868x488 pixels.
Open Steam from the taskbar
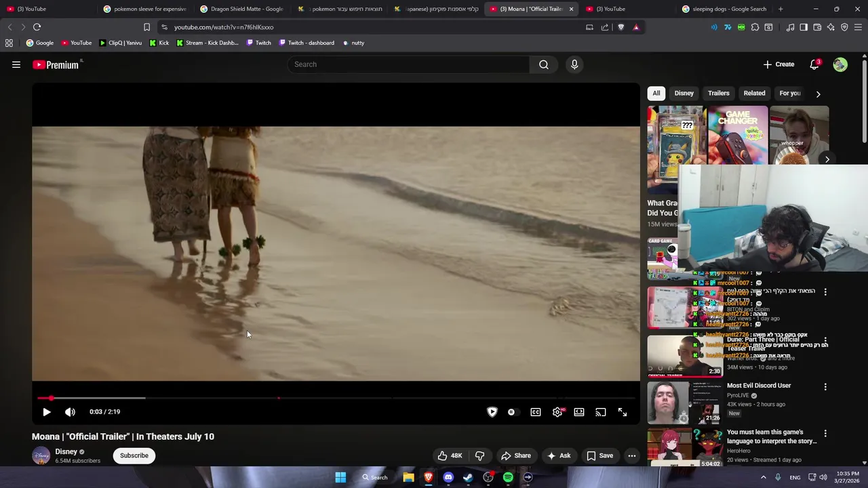click(468, 477)
